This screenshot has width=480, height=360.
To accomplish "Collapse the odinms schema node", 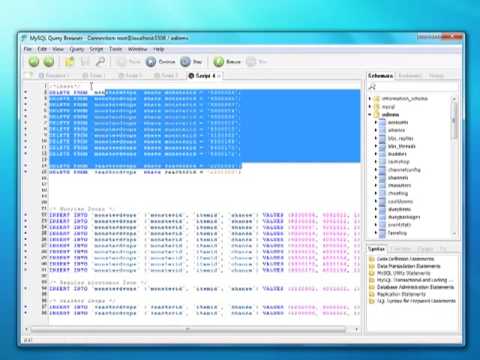I will tap(370, 115).
